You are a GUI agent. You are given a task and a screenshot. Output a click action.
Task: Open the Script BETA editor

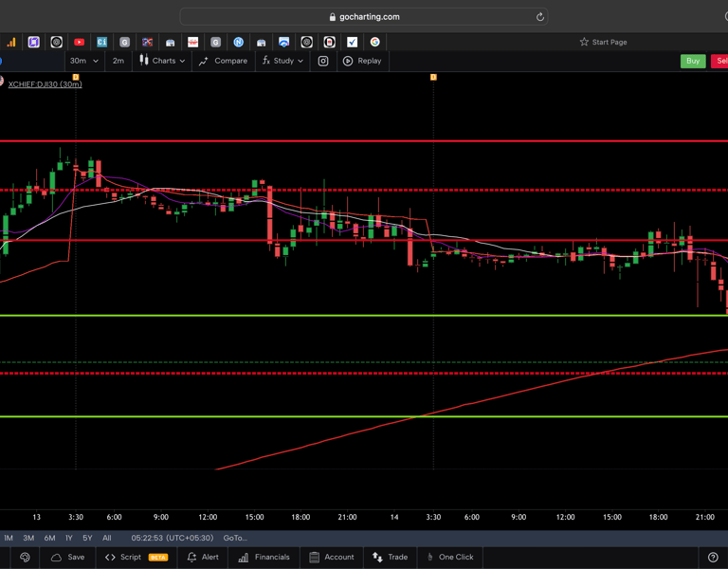pos(136,557)
